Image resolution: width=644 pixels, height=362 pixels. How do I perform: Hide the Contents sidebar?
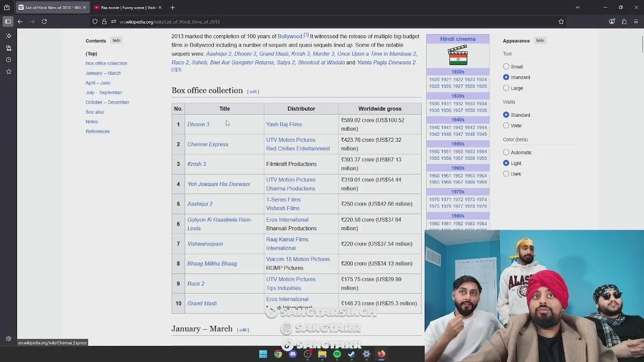(116, 40)
